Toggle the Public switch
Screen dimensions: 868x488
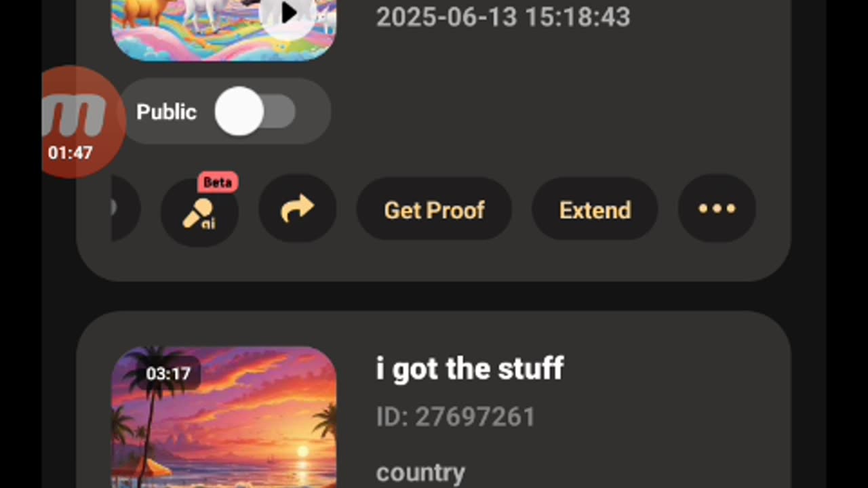point(255,111)
